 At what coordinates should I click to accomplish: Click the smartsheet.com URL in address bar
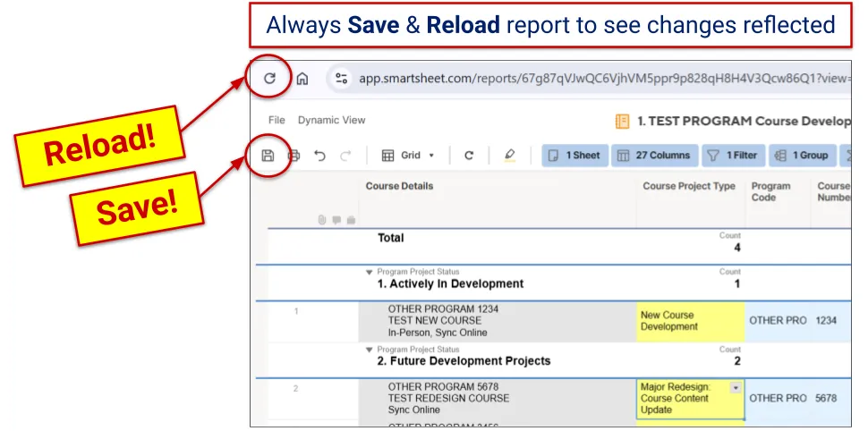(x=605, y=79)
